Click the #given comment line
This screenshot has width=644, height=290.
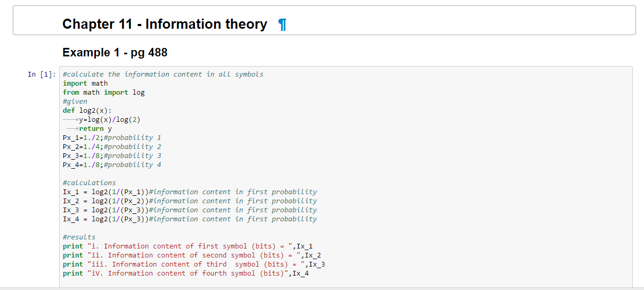pyautogui.click(x=75, y=102)
